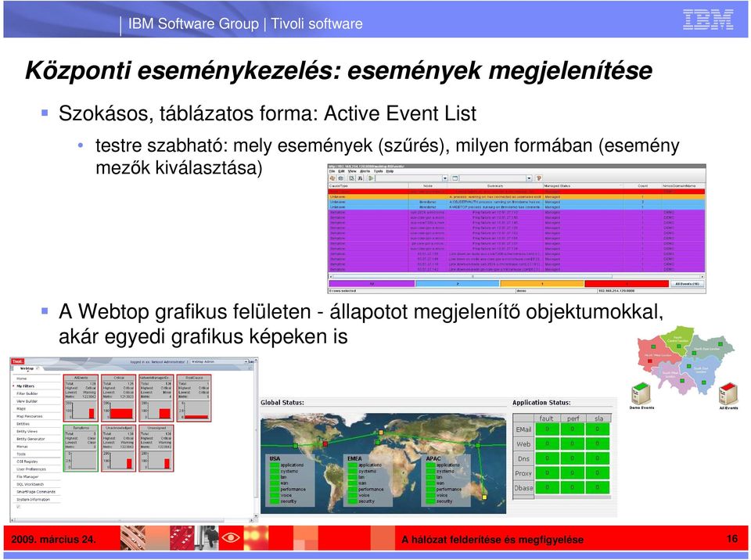Sort by Managed Status column header
751x560 pixels.
(x=583, y=186)
